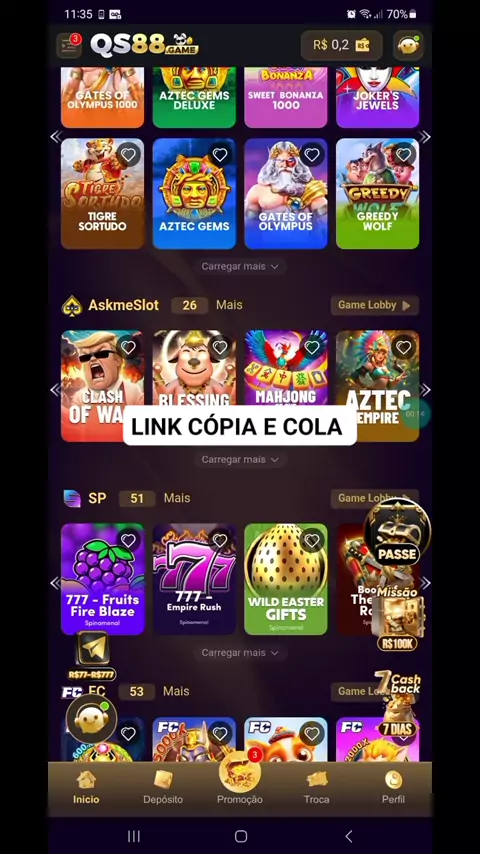Screen dimensions: 480x854
Task: Open the notifications icon with red badge
Action: point(69,45)
